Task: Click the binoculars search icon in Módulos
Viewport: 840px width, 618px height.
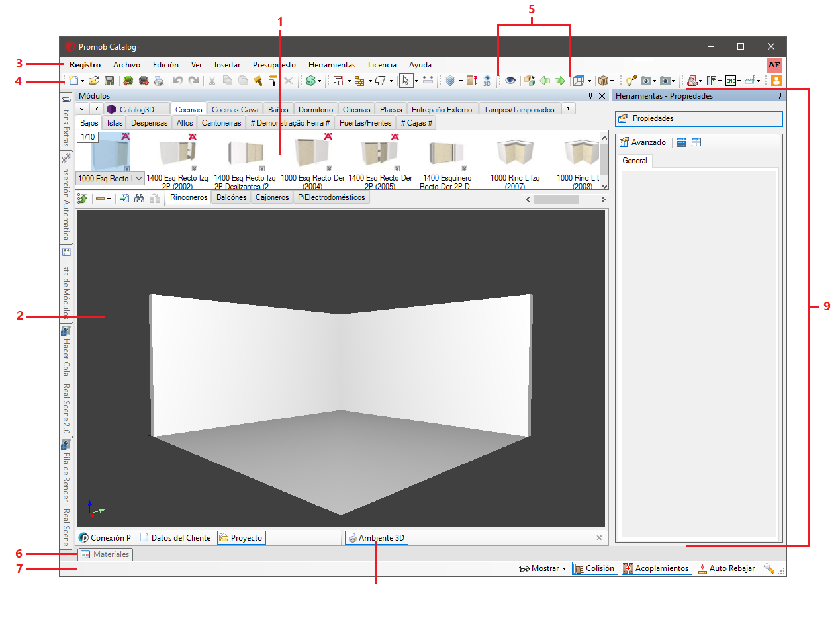Action: coord(139,198)
